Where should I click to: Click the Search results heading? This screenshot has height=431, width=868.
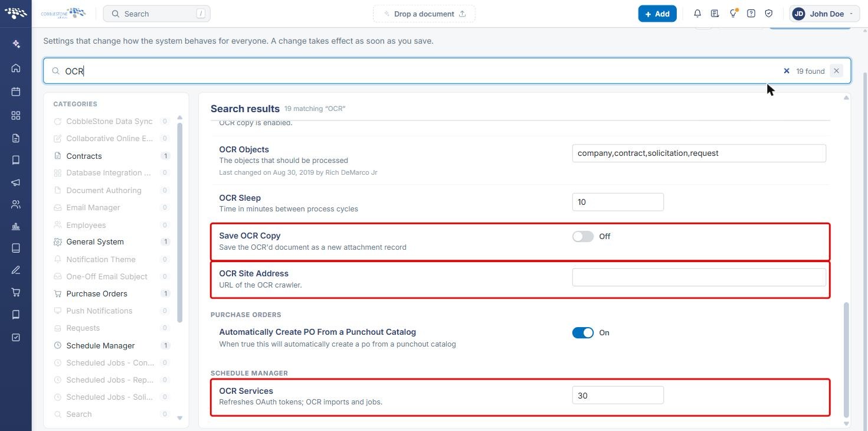coord(245,109)
